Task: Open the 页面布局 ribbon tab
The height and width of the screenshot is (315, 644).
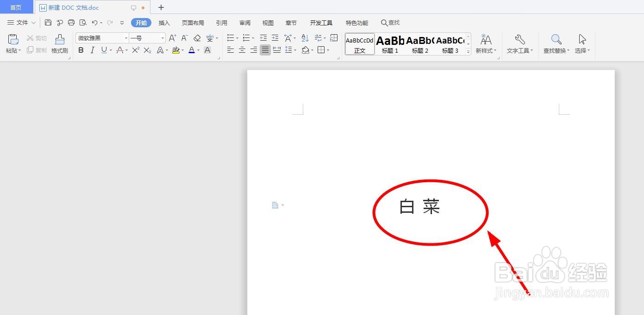Action: coord(193,22)
